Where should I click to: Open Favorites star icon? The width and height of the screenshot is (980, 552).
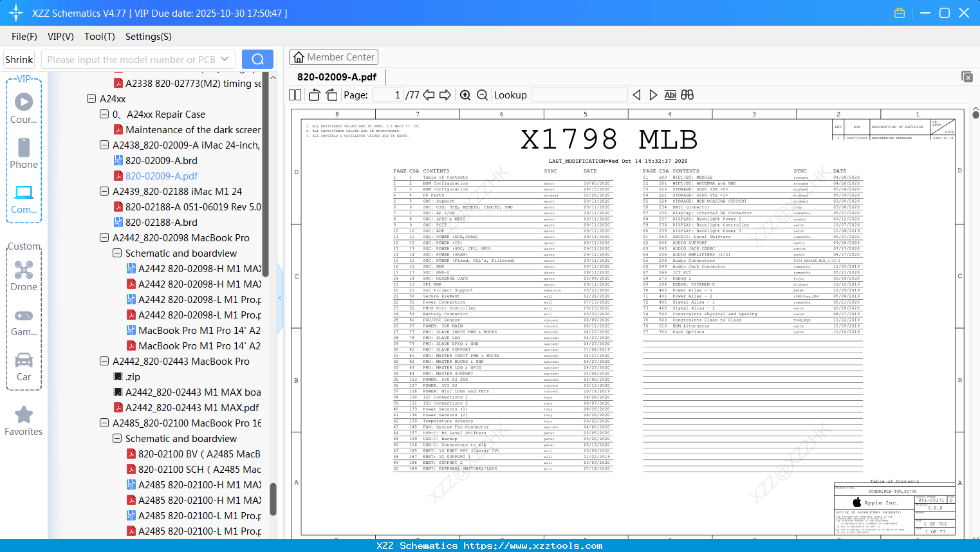click(x=24, y=421)
